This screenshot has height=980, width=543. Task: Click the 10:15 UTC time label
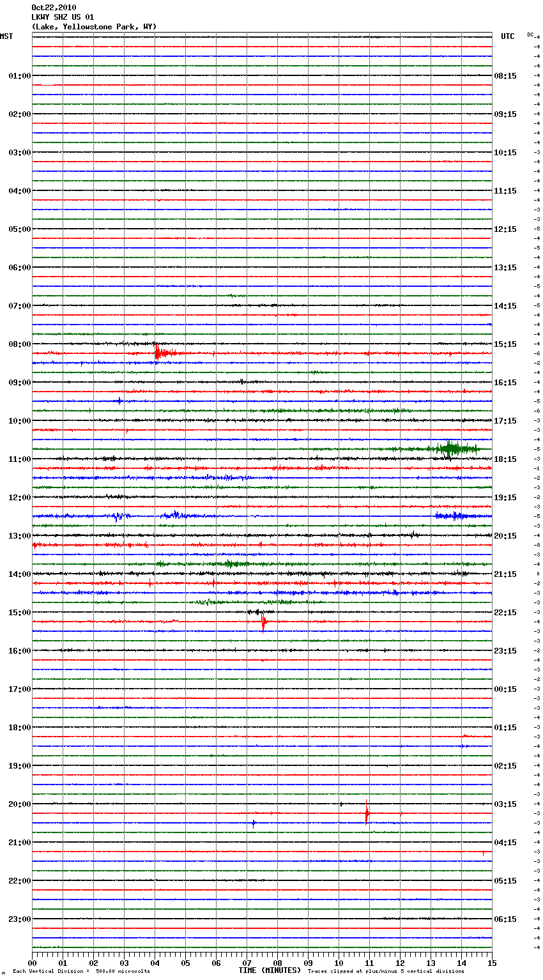pyautogui.click(x=505, y=153)
